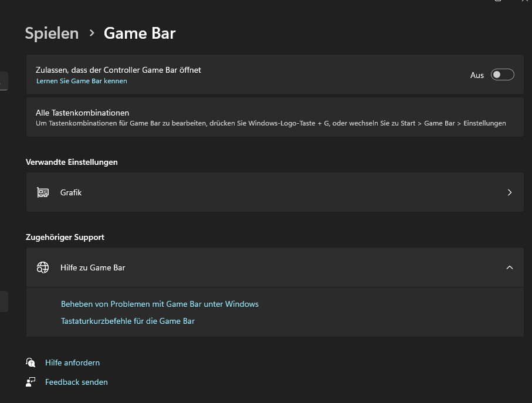Toggle the controller Game Bar switch

(x=502, y=74)
